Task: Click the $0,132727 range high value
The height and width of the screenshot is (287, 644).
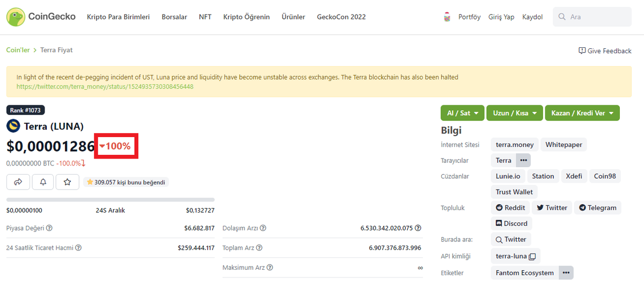Action: pos(200,210)
